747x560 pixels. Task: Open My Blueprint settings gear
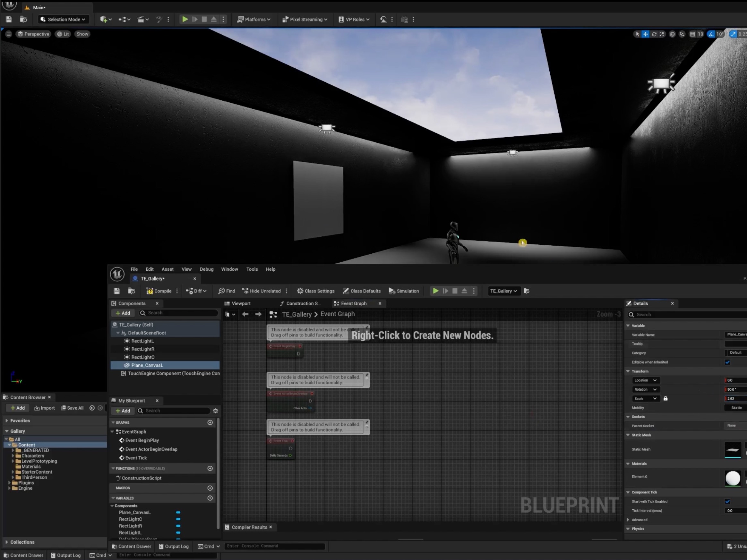(x=215, y=411)
